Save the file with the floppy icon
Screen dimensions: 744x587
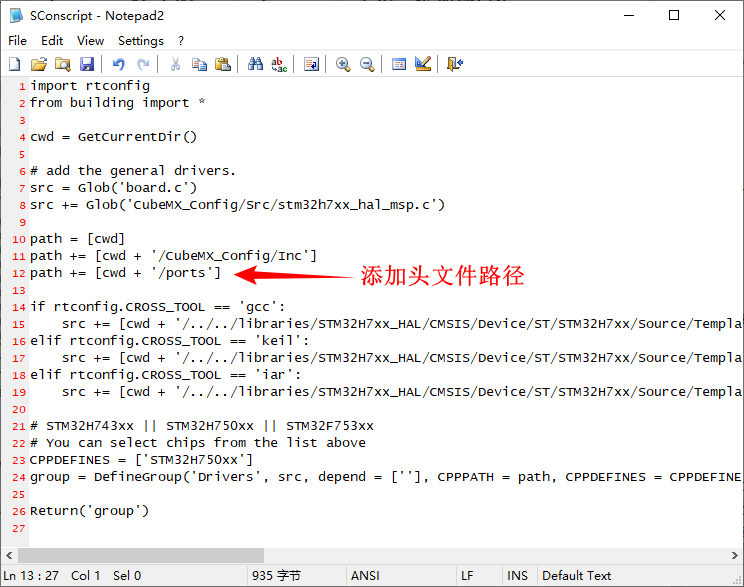[x=86, y=64]
